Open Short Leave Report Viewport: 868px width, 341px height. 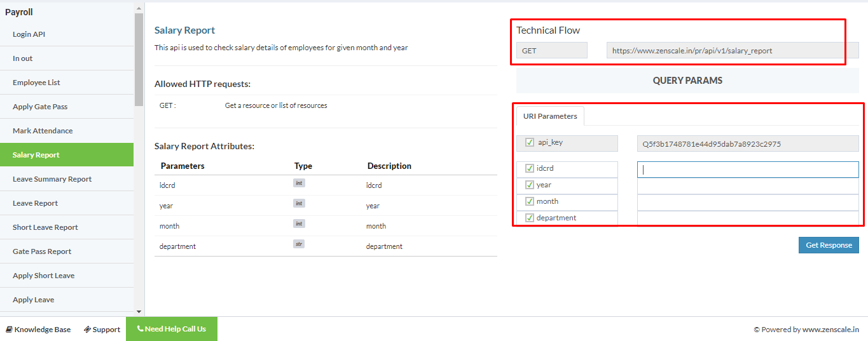tap(67, 227)
